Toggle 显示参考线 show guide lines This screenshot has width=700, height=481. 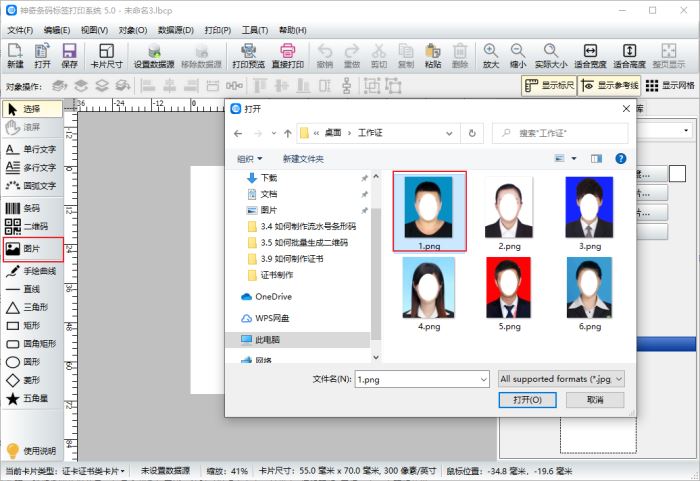pos(610,85)
